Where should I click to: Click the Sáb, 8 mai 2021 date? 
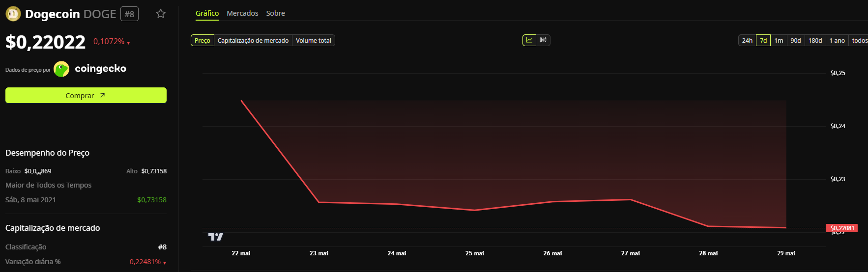tap(30, 200)
